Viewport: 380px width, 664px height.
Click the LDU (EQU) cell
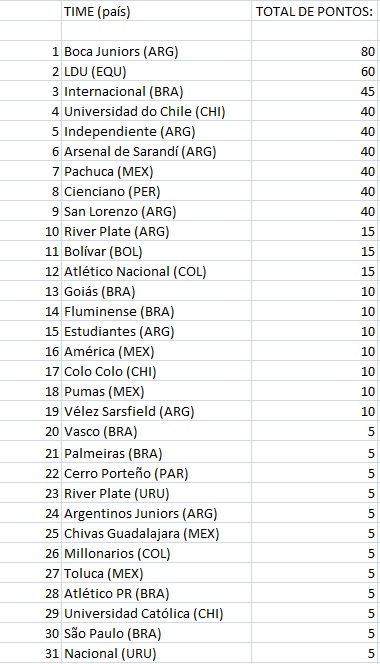tap(156, 71)
